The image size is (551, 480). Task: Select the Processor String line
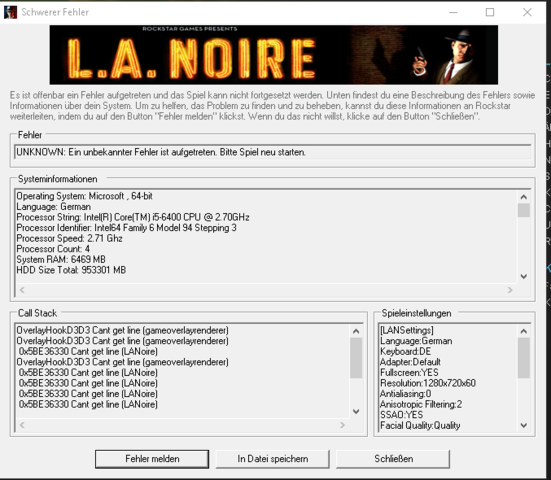pyautogui.click(x=133, y=217)
